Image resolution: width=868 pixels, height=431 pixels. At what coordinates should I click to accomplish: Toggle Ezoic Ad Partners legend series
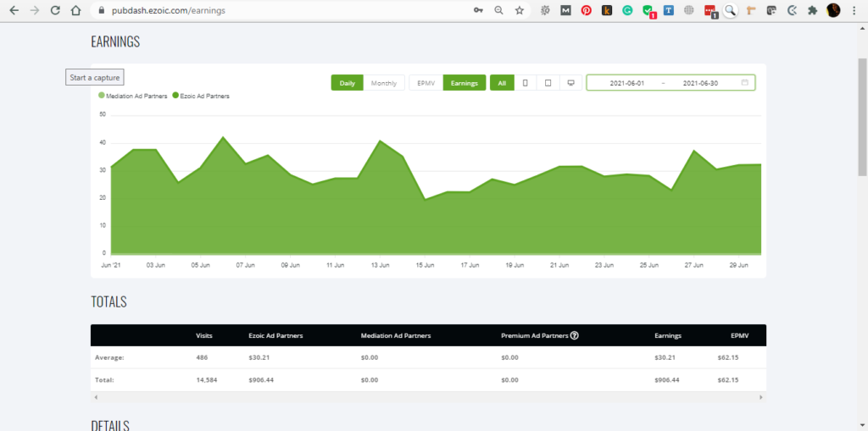[x=201, y=96]
